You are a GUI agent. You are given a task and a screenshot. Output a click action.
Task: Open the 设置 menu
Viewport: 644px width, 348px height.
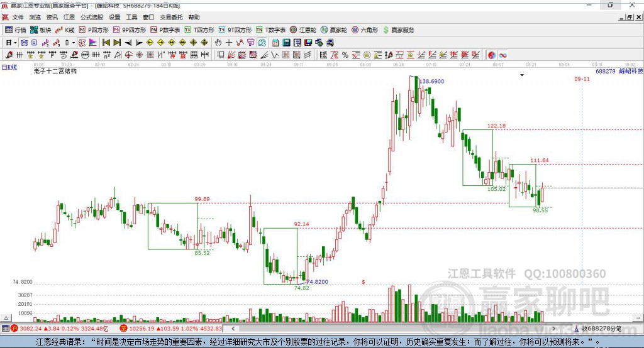pyautogui.click(x=114, y=17)
